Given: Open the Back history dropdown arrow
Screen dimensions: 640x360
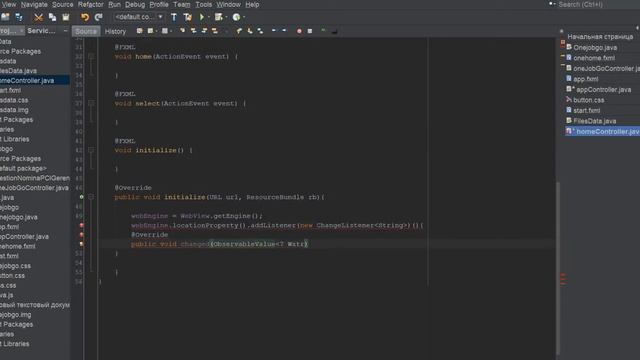Looking at the screenshot, I should pyautogui.click(x=157, y=31).
